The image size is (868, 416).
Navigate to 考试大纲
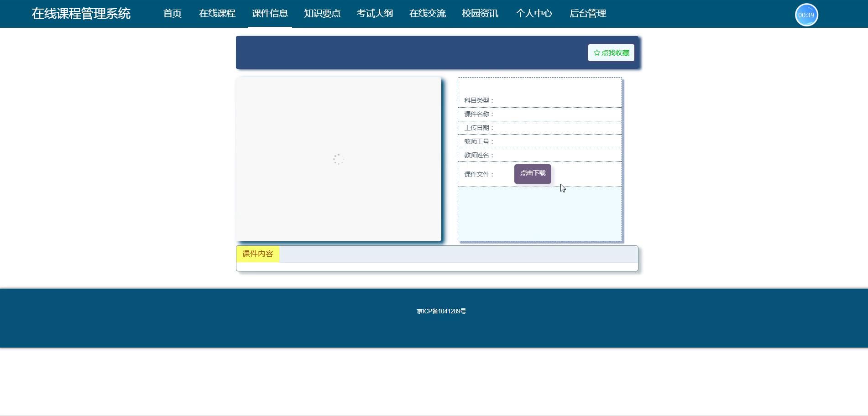(x=375, y=14)
